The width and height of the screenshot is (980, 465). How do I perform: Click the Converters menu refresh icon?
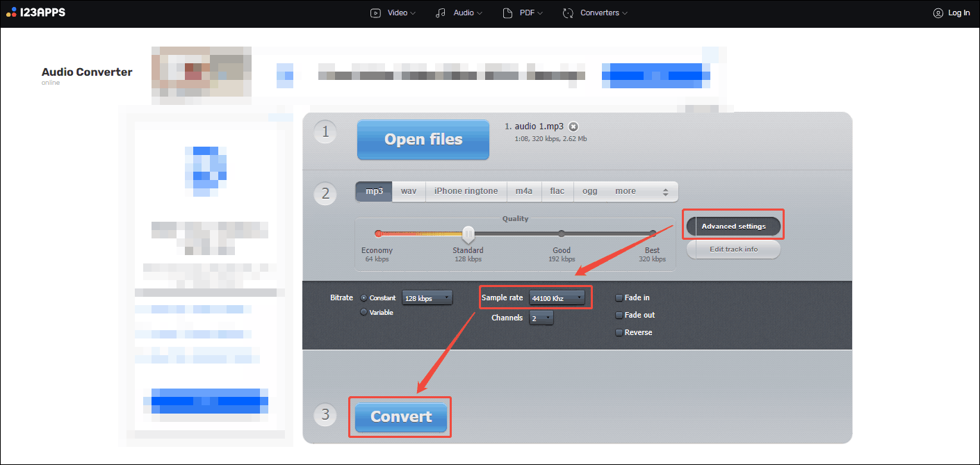tap(568, 13)
